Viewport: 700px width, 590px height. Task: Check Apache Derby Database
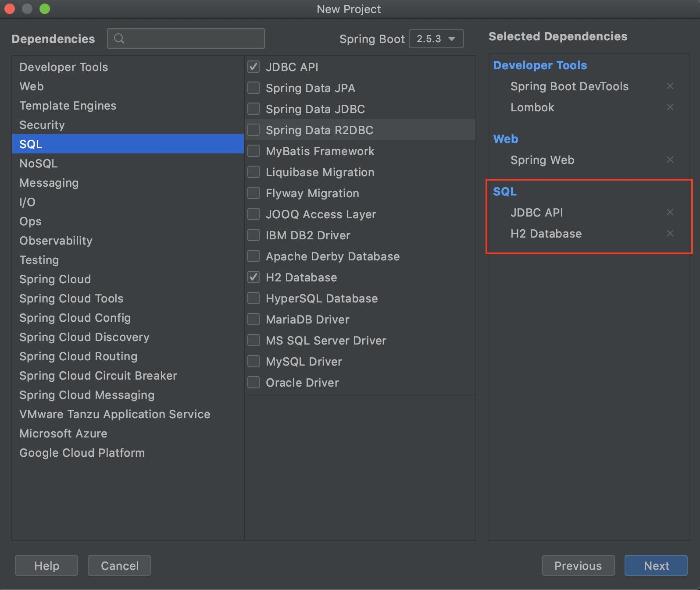[254, 256]
